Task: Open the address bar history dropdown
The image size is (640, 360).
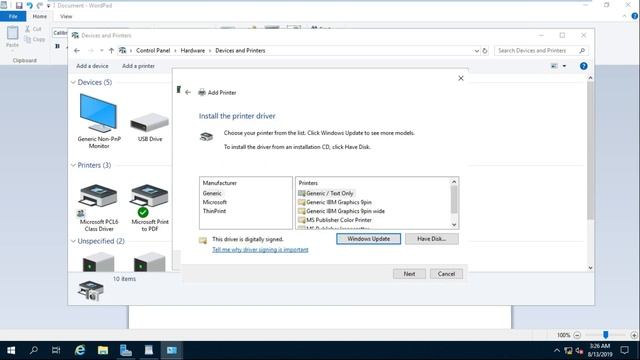Action: coord(476,51)
